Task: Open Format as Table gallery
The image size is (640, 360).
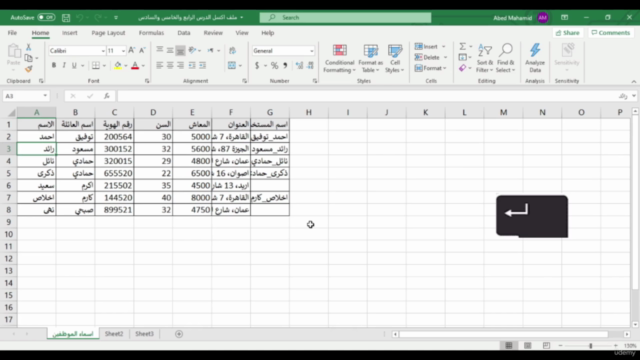Action: [x=371, y=58]
